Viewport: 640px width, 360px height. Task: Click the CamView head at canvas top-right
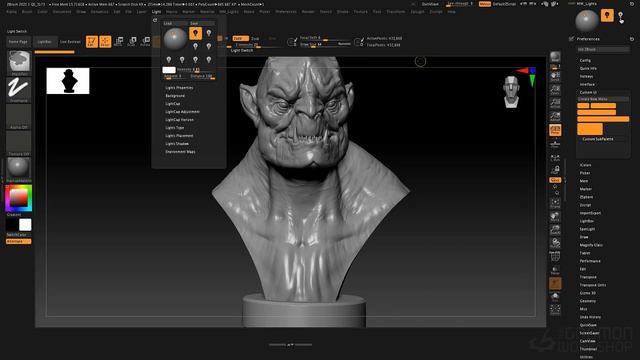click(x=511, y=91)
